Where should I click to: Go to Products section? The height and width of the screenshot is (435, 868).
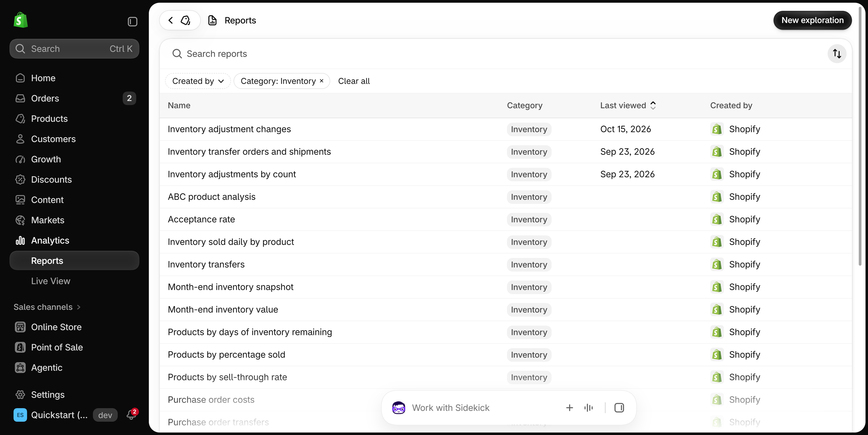[74, 119]
